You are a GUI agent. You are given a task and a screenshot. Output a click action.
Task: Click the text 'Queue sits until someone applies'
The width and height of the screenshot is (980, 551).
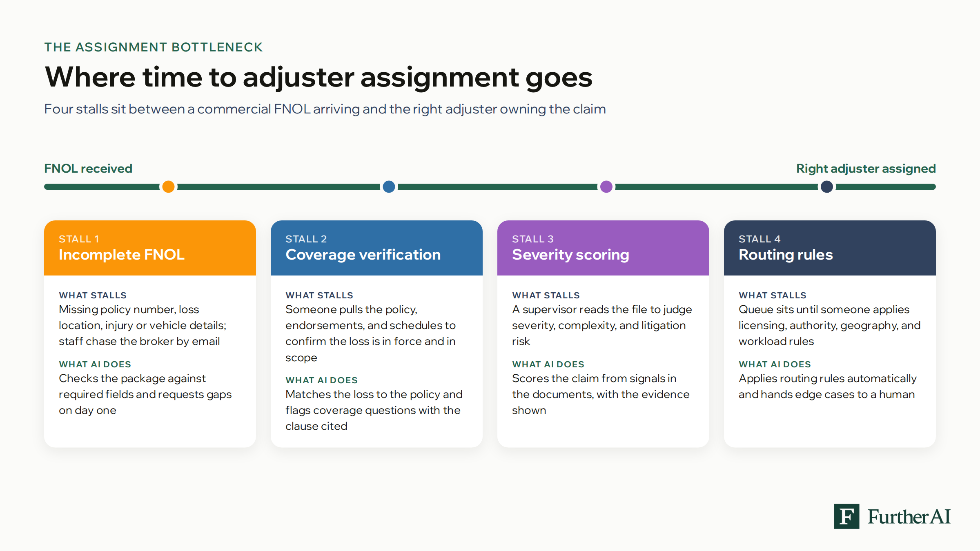click(x=830, y=325)
